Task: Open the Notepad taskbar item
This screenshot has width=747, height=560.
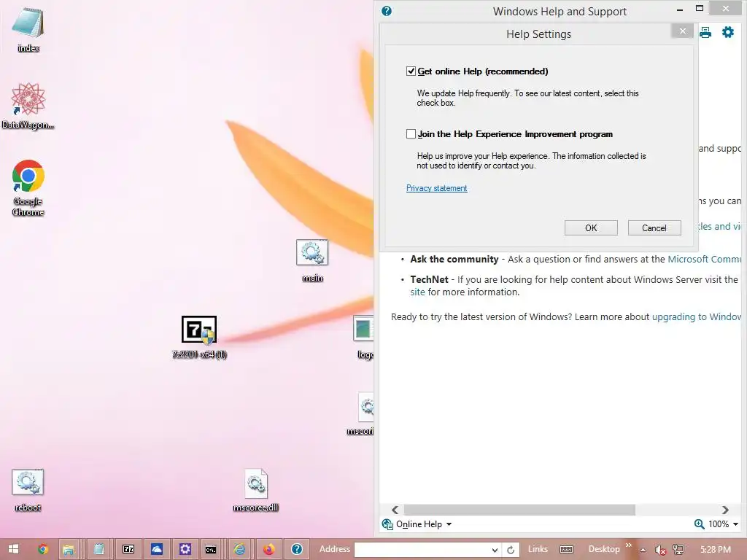Action: point(99,549)
